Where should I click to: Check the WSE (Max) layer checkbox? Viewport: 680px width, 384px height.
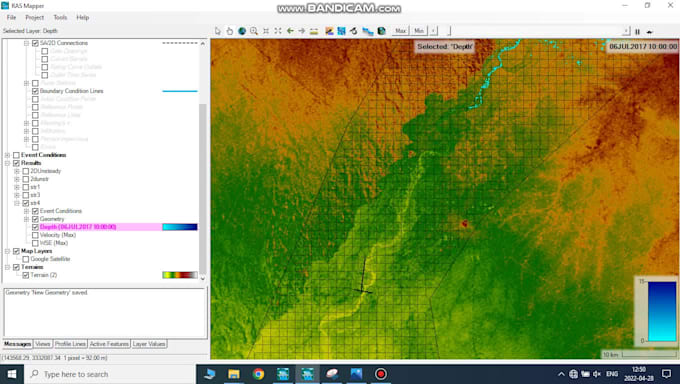(x=36, y=243)
